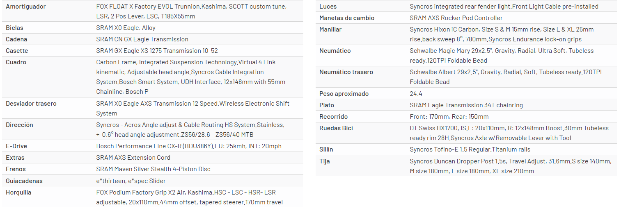Click the Desviador trasero label
Screen dimensions: 644x215
(31, 104)
